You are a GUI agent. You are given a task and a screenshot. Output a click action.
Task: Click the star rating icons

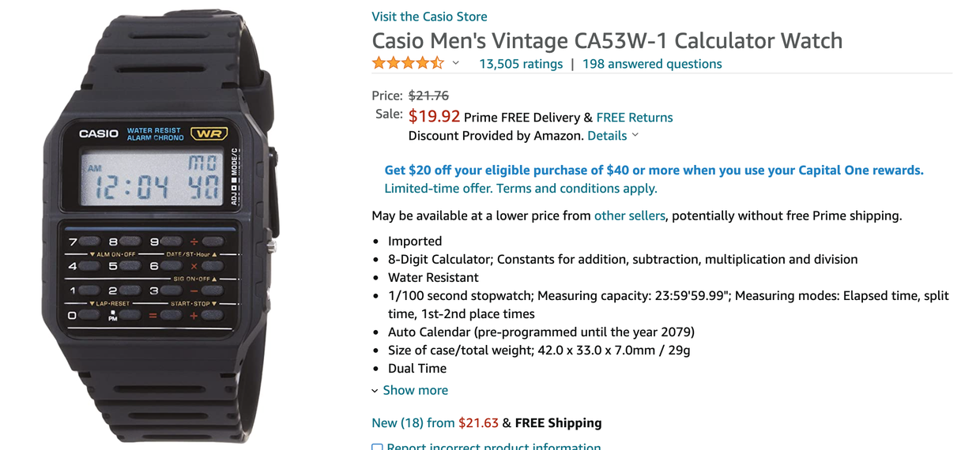(408, 63)
